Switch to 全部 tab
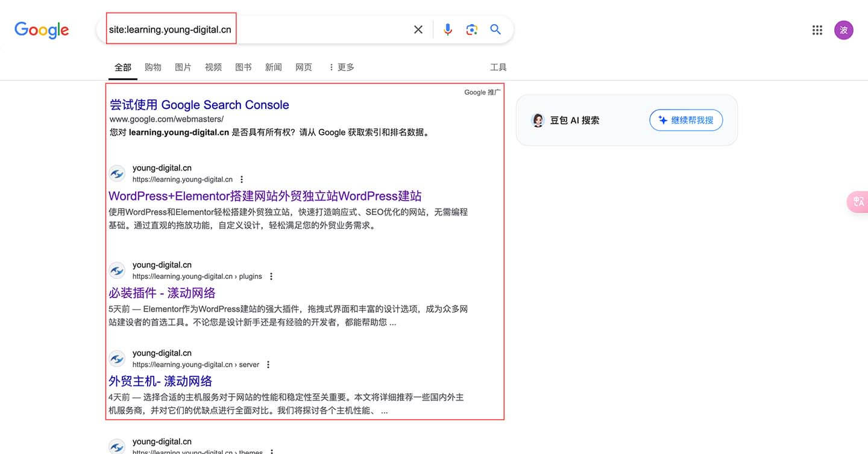This screenshot has width=868, height=454. tap(123, 67)
